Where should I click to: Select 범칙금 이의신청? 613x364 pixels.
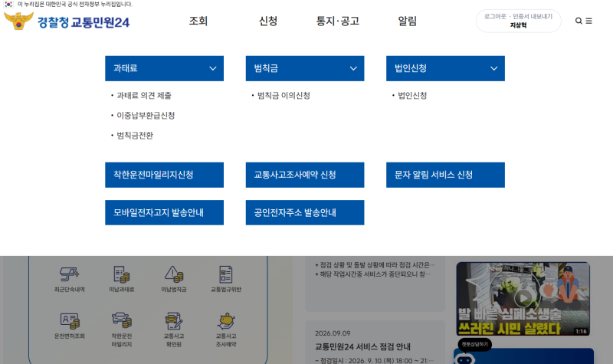(x=284, y=95)
